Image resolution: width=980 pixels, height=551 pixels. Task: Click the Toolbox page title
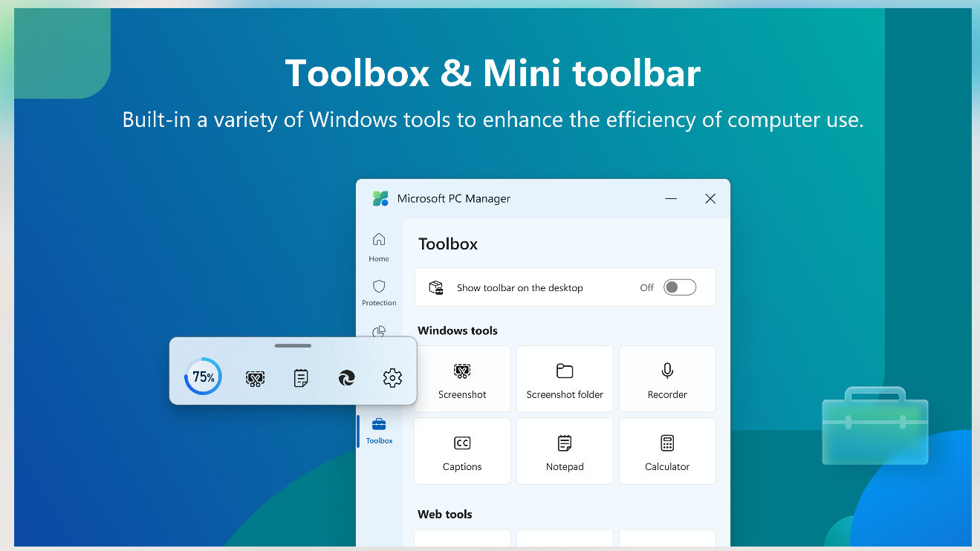[x=448, y=244]
